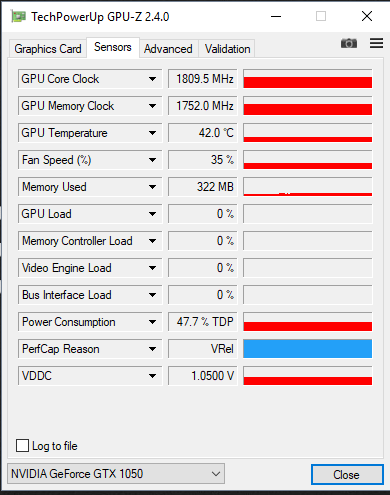Take a screenshot using the camera icon

[349, 43]
